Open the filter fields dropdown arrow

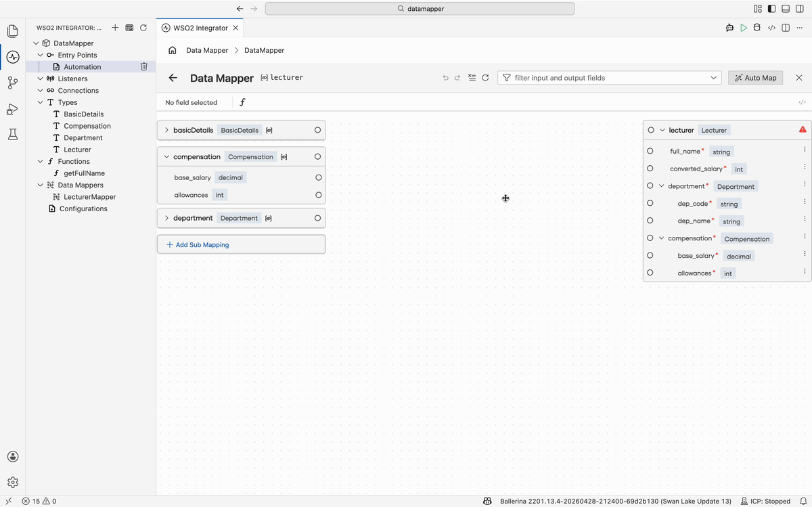coord(714,78)
